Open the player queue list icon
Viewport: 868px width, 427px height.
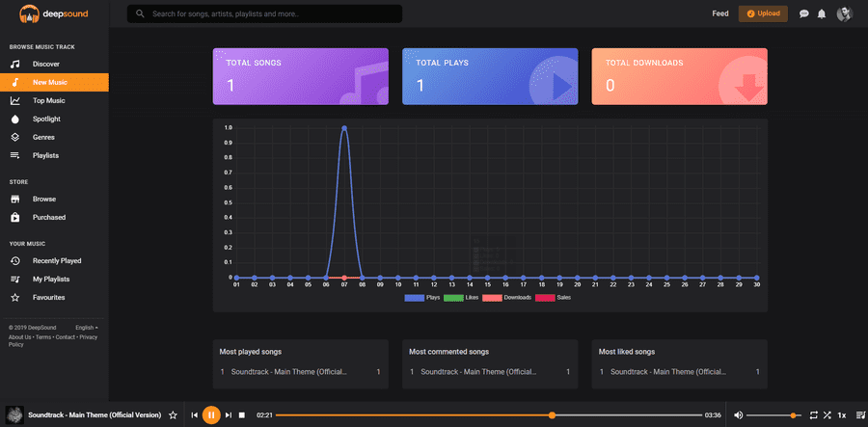click(x=859, y=415)
